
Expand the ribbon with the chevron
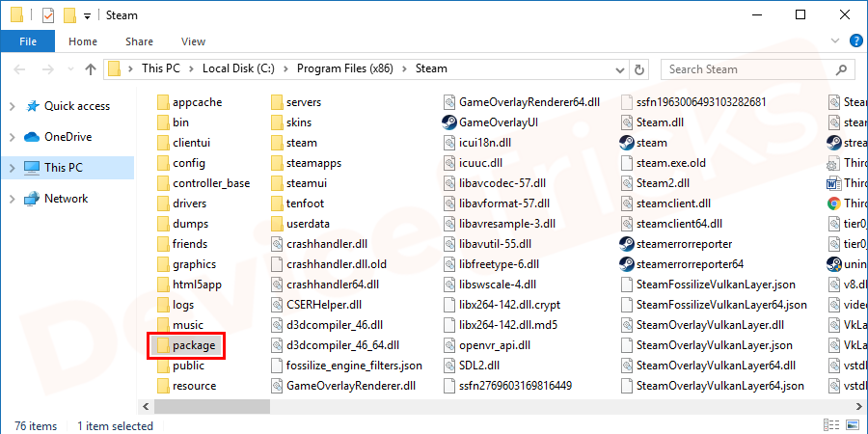pyautogui.click(x=835, y=41)
